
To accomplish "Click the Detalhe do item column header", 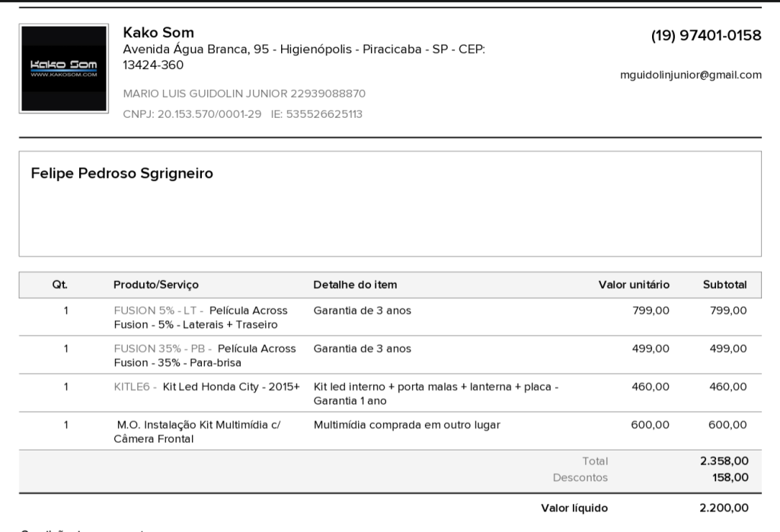I will pyautogui.click(x=355, y=285).
